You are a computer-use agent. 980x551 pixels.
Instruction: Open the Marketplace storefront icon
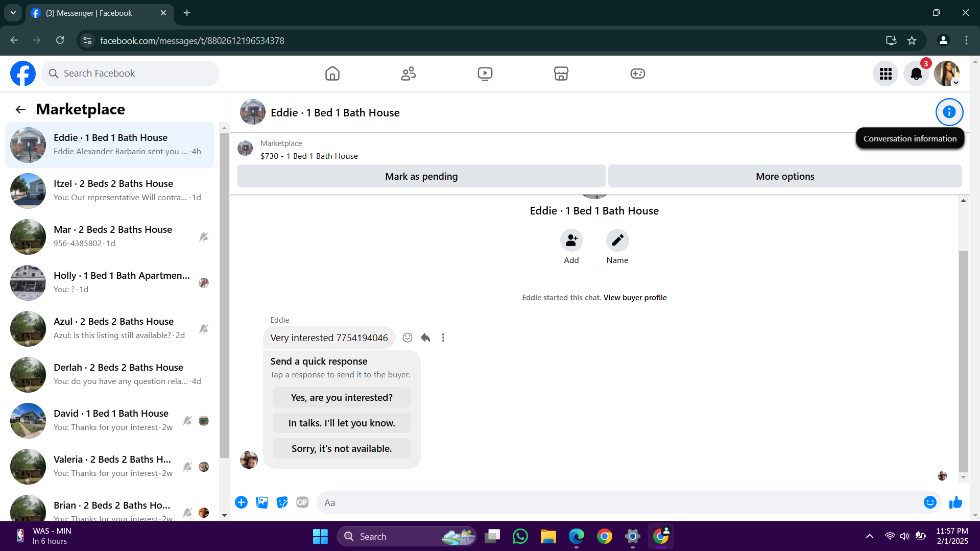(x=561, y=74)
